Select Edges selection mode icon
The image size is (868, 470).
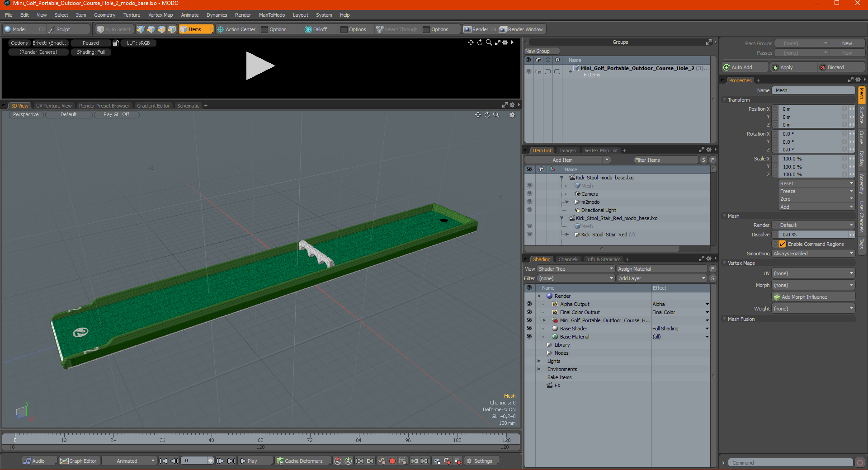[x=151, y=29]
